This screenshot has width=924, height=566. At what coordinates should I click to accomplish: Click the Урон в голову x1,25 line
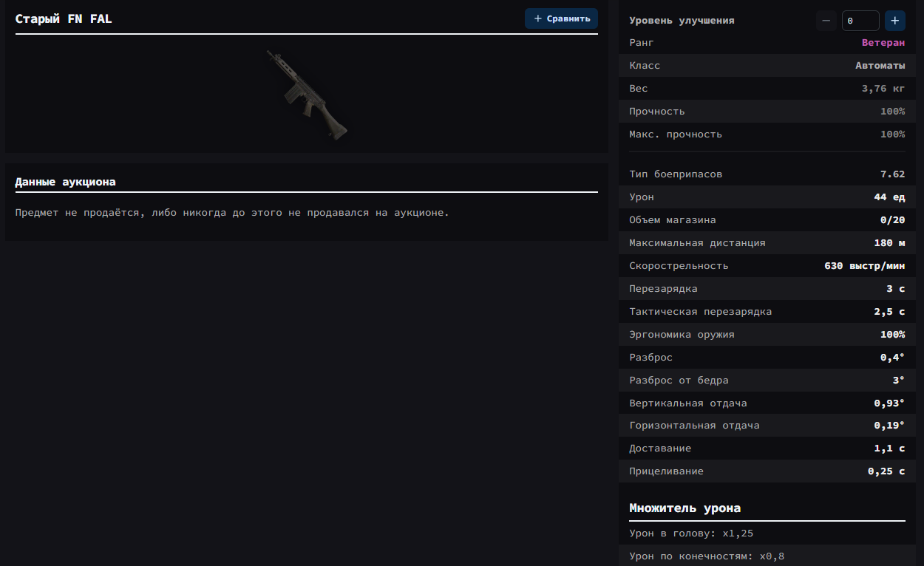point(691,533)
